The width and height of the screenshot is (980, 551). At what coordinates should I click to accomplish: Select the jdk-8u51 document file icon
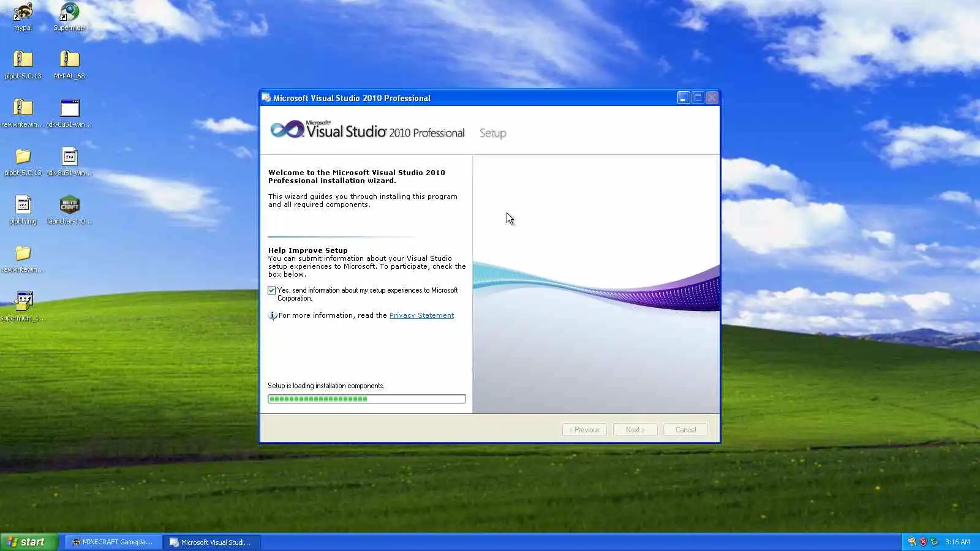[x=69, y=156]
